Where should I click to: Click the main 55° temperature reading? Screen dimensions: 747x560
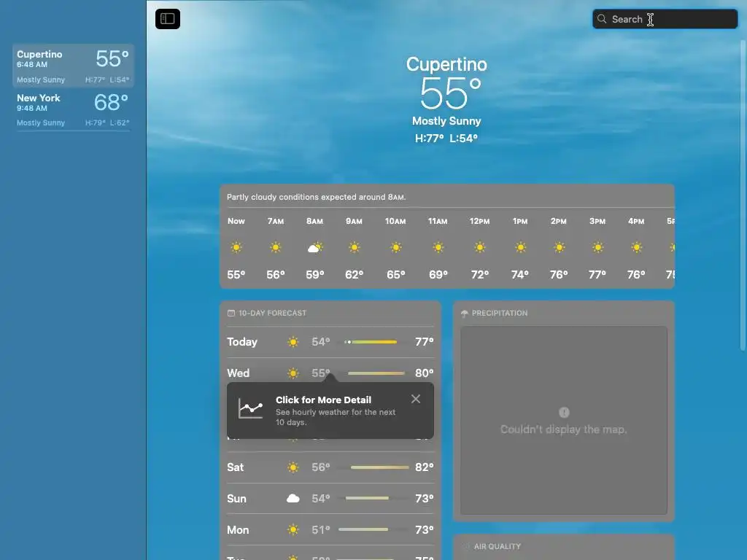click(450, 93)
